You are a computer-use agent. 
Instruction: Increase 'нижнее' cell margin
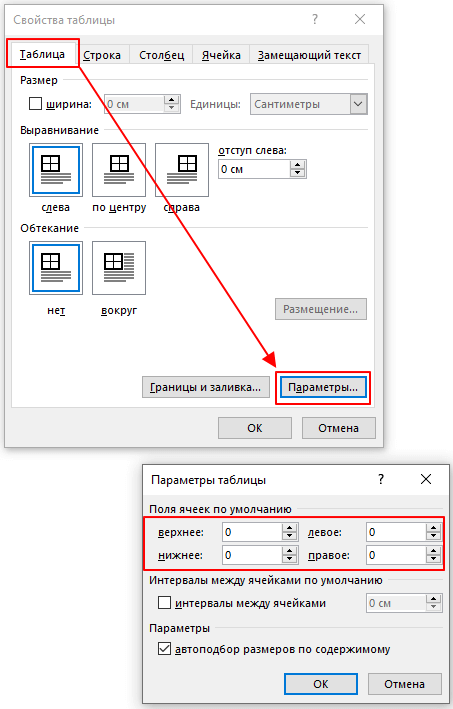289,551
